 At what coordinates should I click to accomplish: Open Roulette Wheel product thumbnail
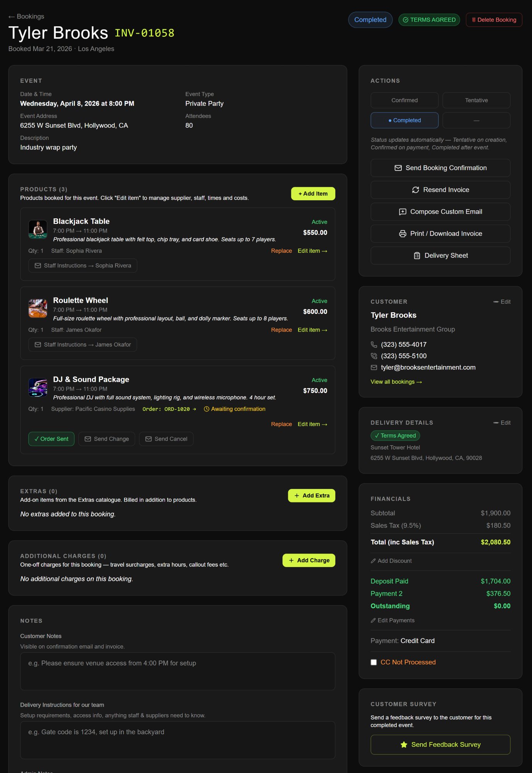pos(38,308)
